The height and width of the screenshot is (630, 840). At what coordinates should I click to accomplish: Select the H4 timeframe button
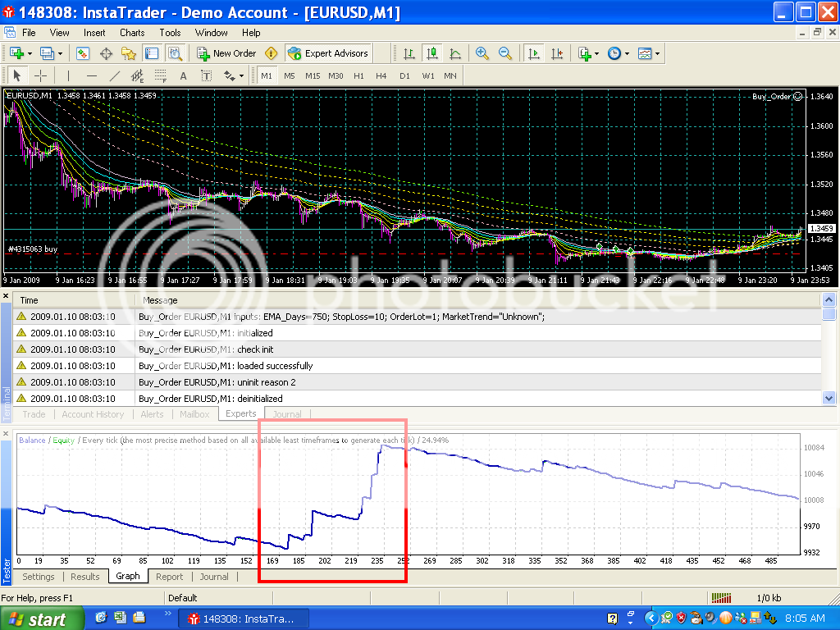[381, 75]
